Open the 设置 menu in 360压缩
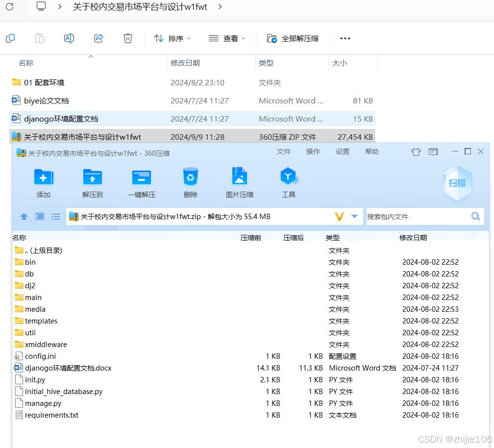494x448 pixels. click(x=342, y=151)
